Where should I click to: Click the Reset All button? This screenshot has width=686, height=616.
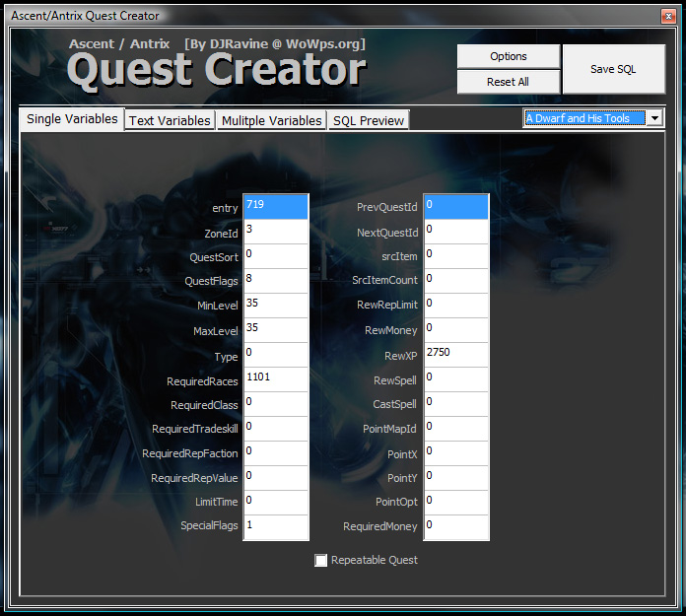(x=509, y=82)
